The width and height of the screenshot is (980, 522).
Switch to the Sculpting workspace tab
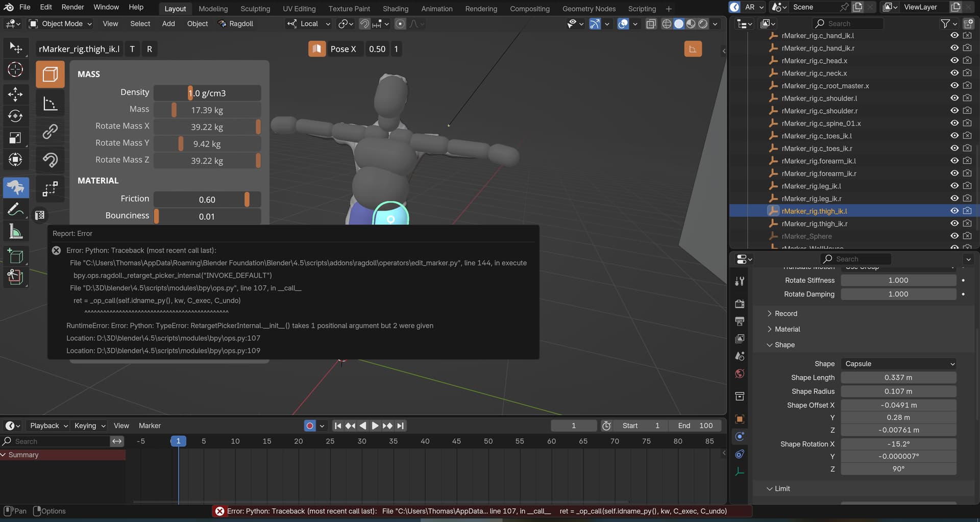tap(255, 9)
